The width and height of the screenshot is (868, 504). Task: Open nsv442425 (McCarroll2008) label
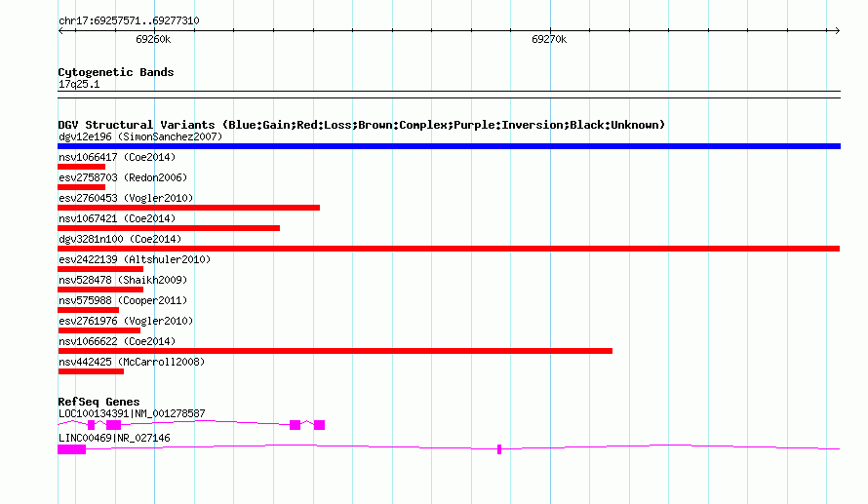point(132,362)
